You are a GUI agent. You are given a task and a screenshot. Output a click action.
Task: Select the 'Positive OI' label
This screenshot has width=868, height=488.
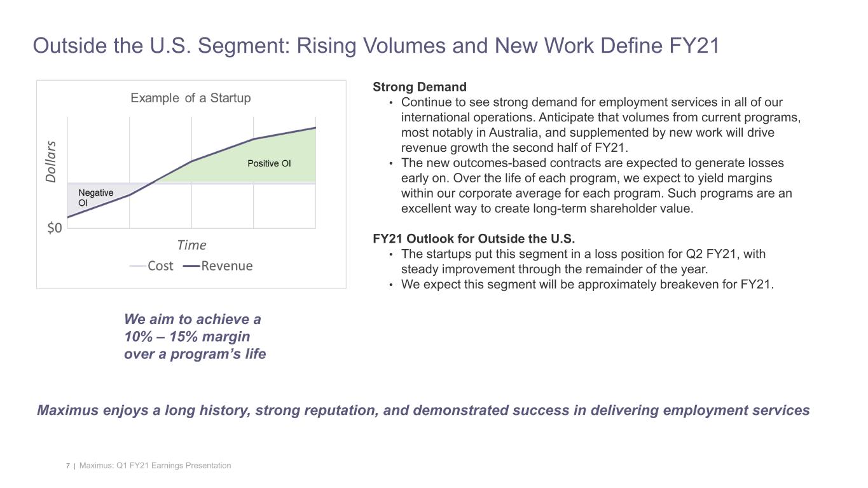[x=270, y=163]
